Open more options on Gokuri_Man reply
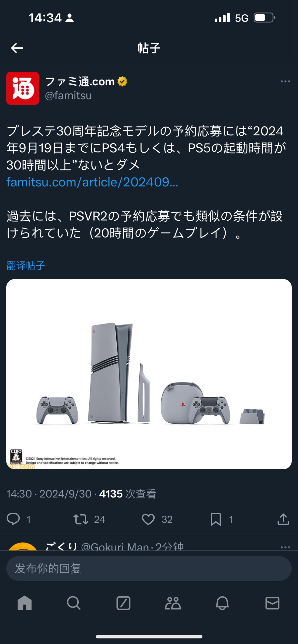 click(285, 547)
